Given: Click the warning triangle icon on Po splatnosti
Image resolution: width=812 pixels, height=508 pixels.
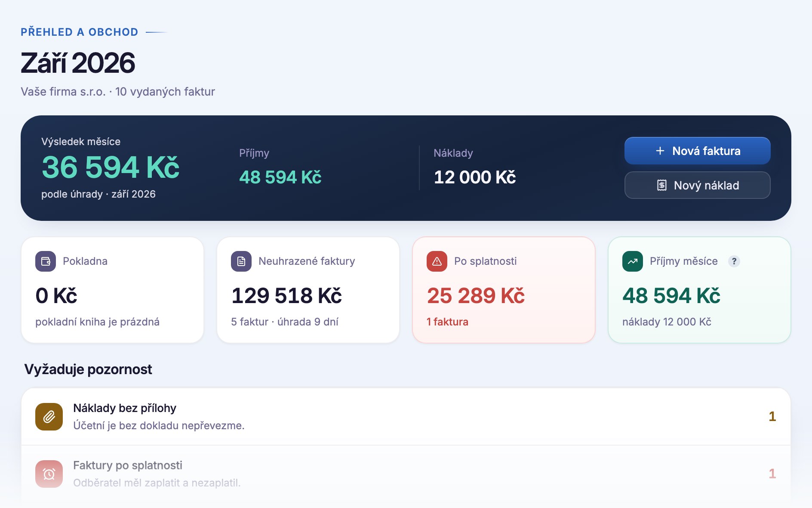Looking at the screenshot, I should coord(437,261).
